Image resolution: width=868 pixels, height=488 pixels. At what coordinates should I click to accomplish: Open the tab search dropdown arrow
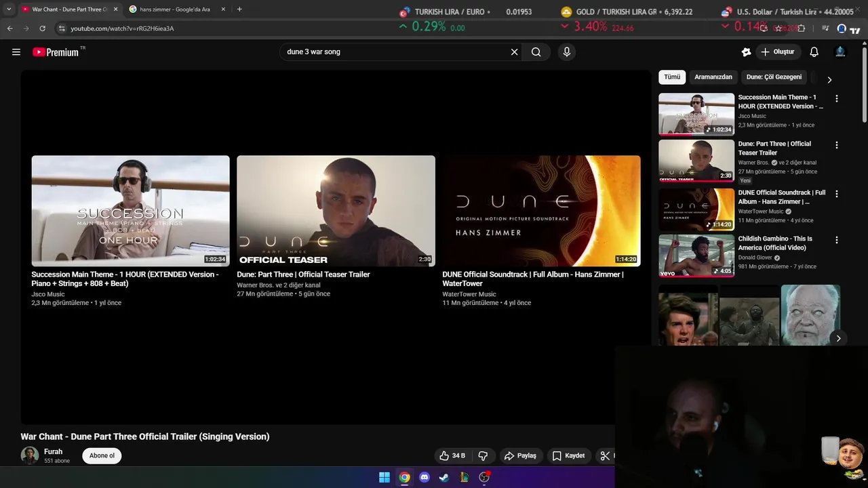(x=8, y=9)
